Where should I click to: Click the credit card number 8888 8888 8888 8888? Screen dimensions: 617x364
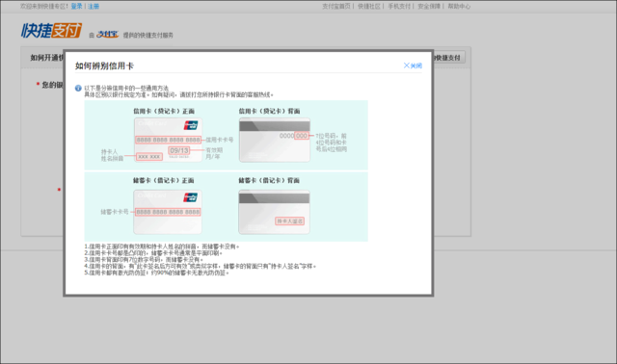pos(168,140)
